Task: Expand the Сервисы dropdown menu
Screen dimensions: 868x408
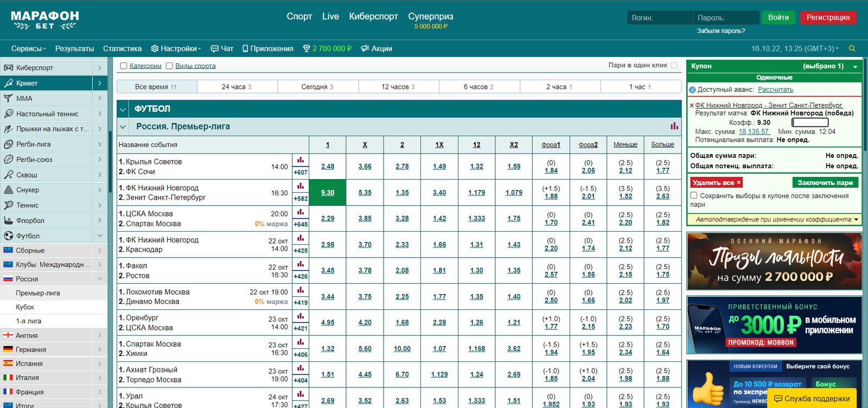Action: pos(29,48)
